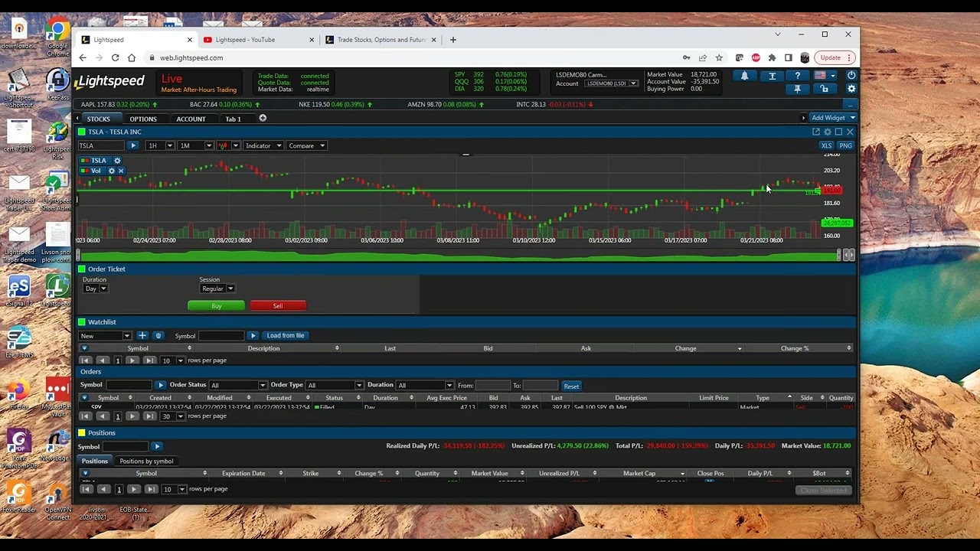Click the red Sell button
Screen dimensions: 980x551
point(278,306)
